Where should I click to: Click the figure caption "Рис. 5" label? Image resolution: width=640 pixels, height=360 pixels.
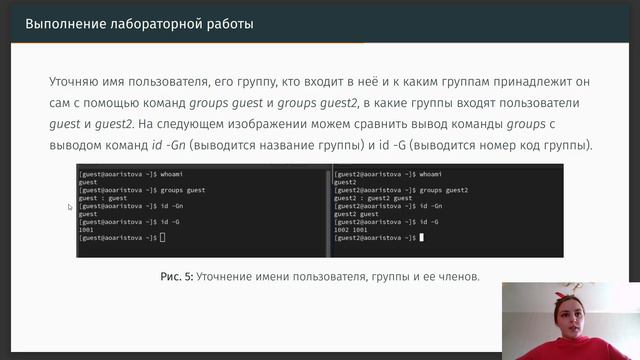[176, 277]
